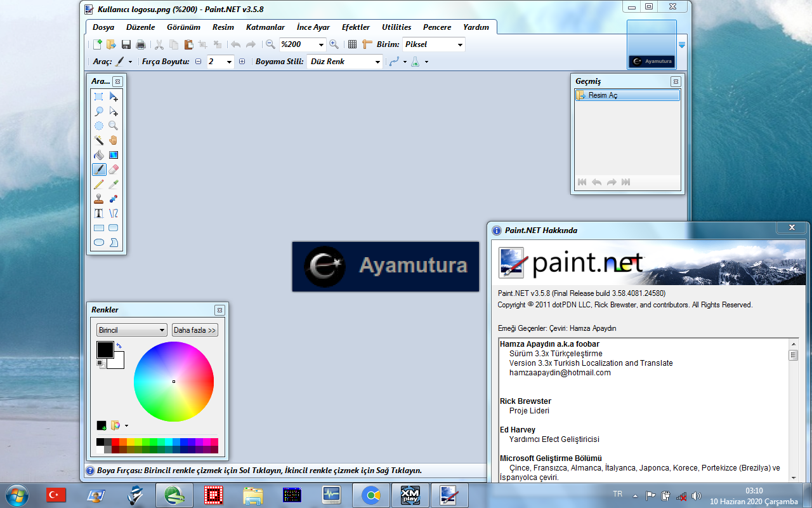Select the Gradient tool
The height and width of the screenshot is (508, 812).
(x=114, y=155)
